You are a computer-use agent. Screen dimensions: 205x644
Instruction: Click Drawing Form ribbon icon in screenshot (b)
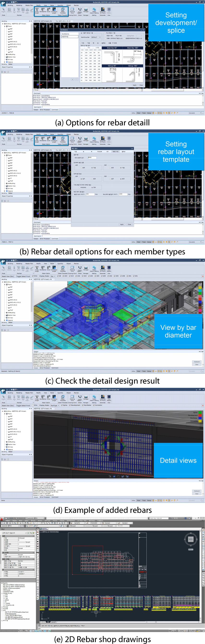click(x=72, y=139)
